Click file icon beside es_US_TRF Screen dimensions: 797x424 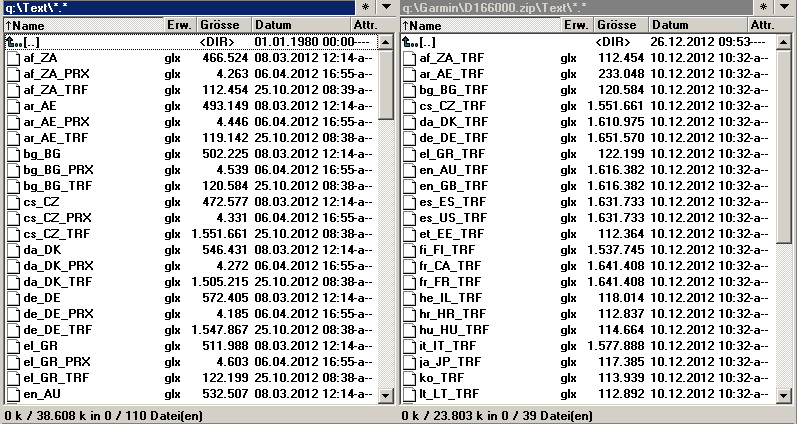pyautogui.click(x=410, y=219)
